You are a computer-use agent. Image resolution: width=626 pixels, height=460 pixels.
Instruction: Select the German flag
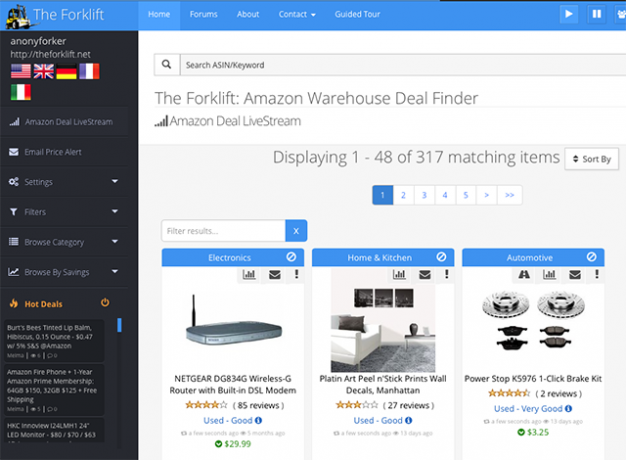66,71
